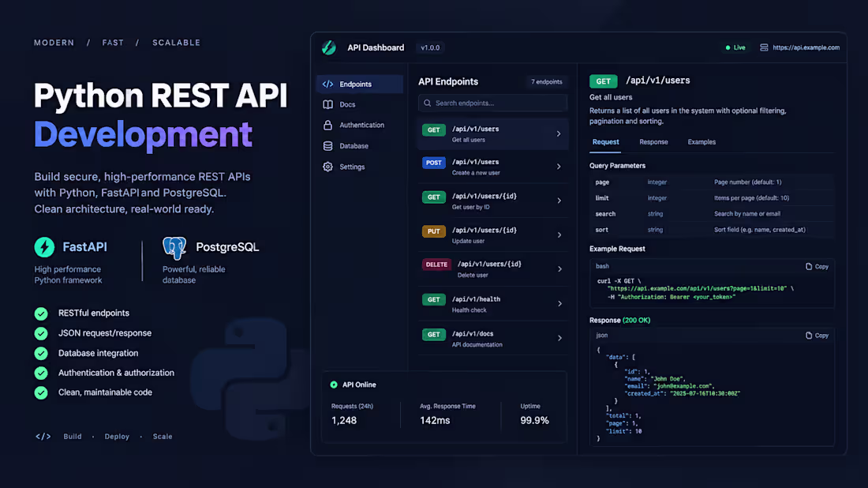Click the copy icon in bash block

[809, 266]
